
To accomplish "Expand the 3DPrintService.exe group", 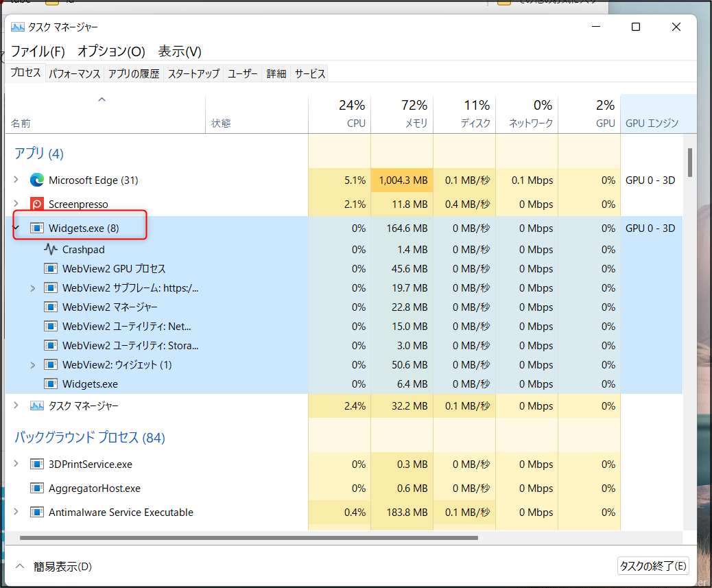I will (x=16, y=464).
